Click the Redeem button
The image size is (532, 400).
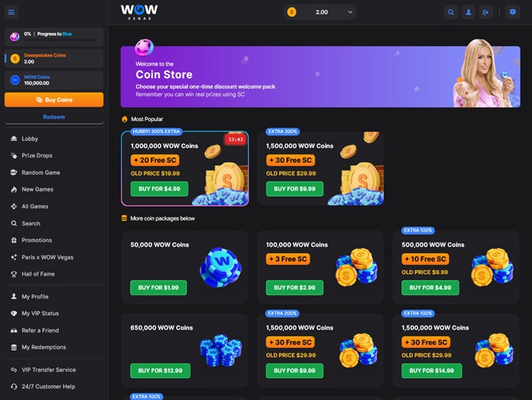(x=54, y=117)
